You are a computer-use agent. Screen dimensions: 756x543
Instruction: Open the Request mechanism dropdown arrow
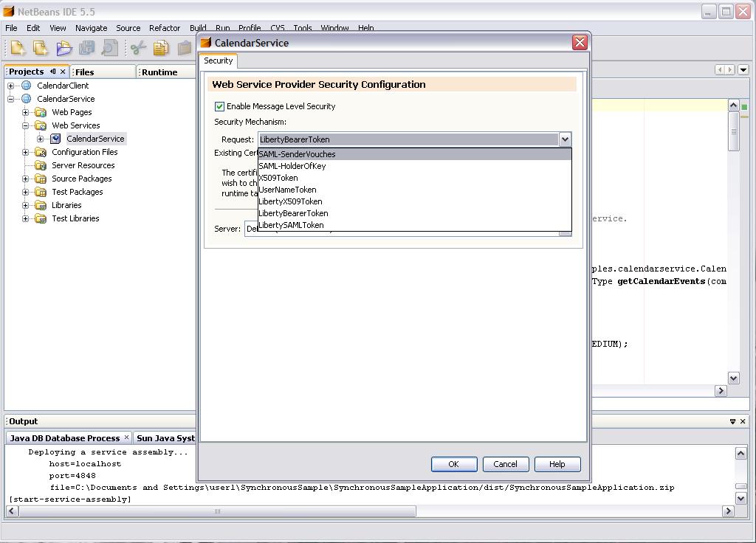pyautogui.click(x=565, y=139)
